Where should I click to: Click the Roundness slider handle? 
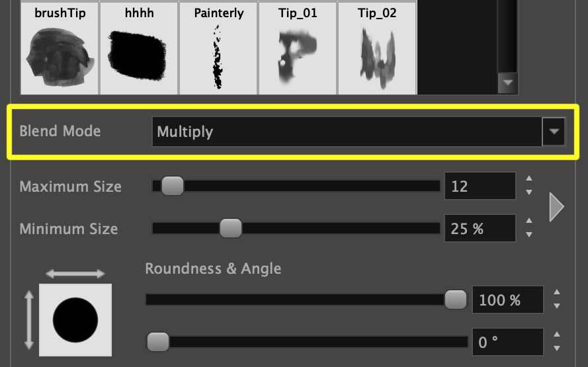click(x=455, y=300)
